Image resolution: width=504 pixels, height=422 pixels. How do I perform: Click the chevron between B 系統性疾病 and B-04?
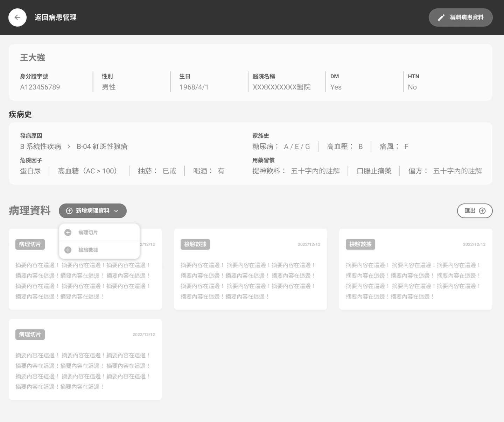tap(69, 147)
